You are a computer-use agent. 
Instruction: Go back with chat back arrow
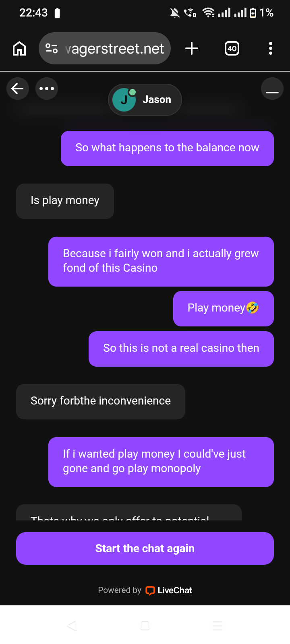coord(18,89)
